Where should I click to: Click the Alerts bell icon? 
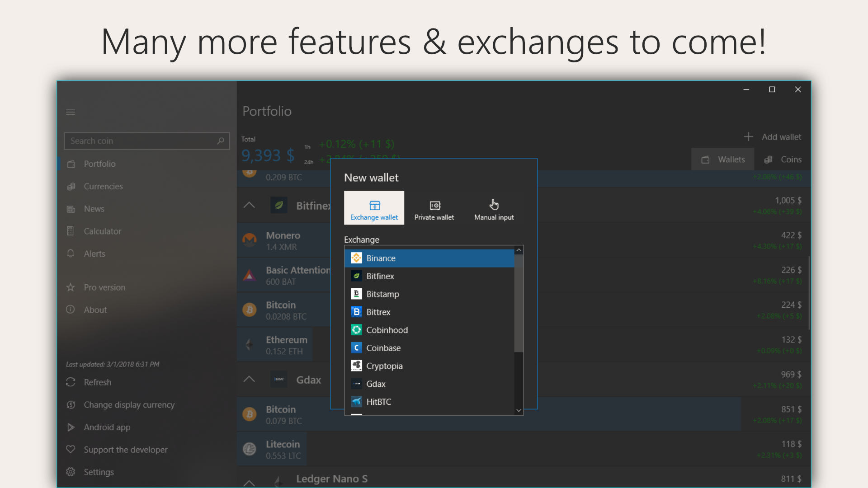pos(71,253)
